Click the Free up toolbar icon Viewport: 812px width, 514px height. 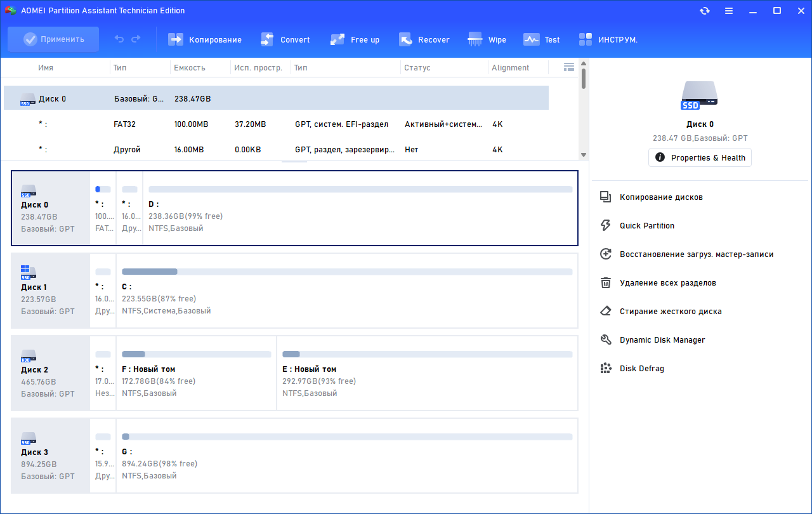[337, 39]
